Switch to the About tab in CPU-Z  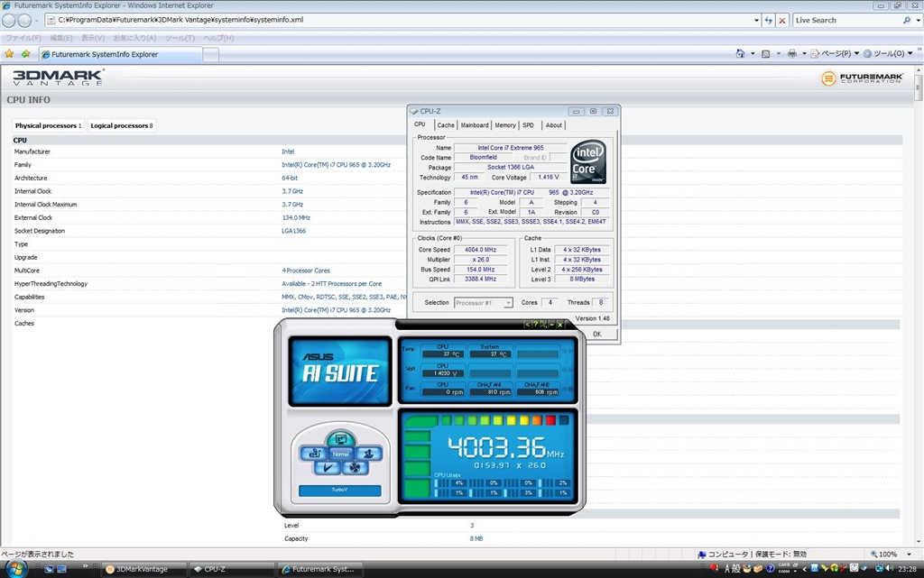(x=553, y=124)
